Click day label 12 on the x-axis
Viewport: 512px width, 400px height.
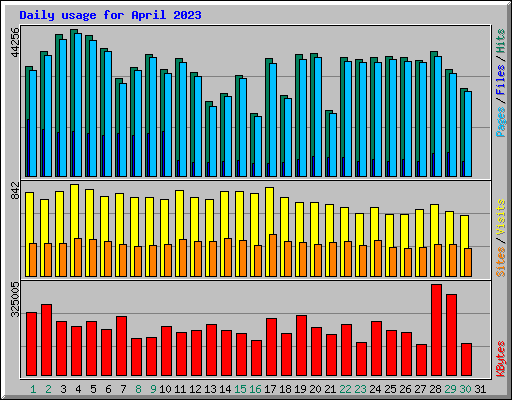pyautogui.click(x=195, y=389)
